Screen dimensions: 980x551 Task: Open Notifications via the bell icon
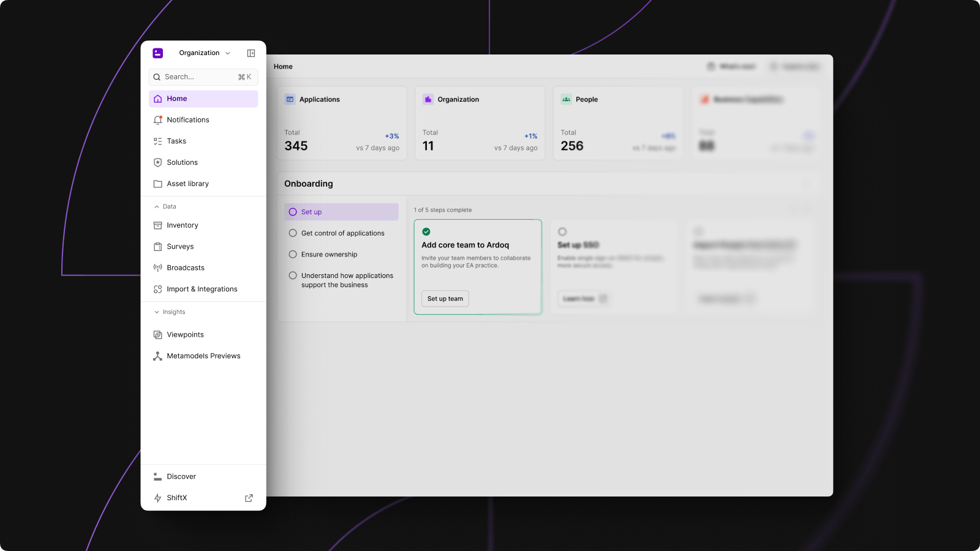(157, 120)
